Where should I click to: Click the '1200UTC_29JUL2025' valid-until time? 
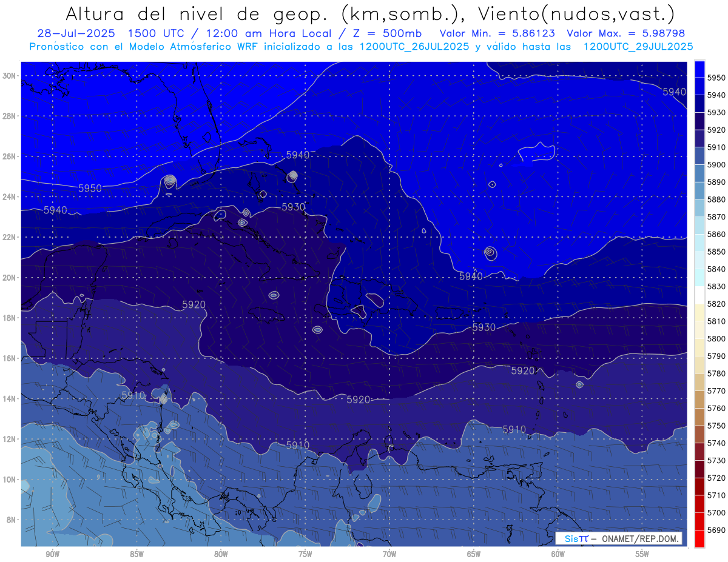point(638,46)
